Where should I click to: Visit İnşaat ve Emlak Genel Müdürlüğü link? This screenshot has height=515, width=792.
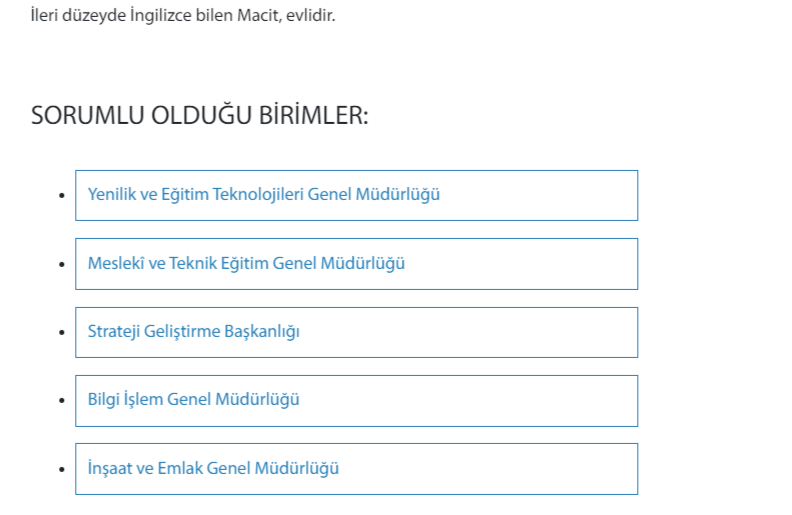point(213,468)
